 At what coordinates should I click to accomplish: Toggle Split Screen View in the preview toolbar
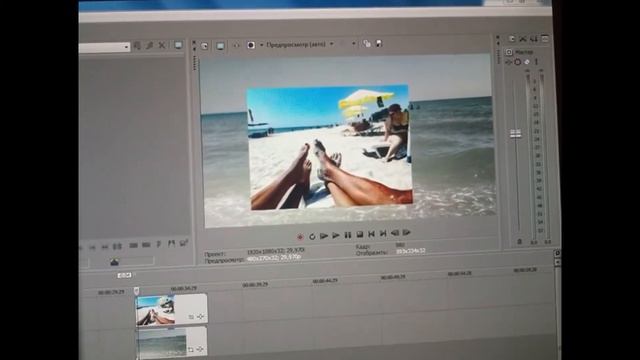click(251, 45)
